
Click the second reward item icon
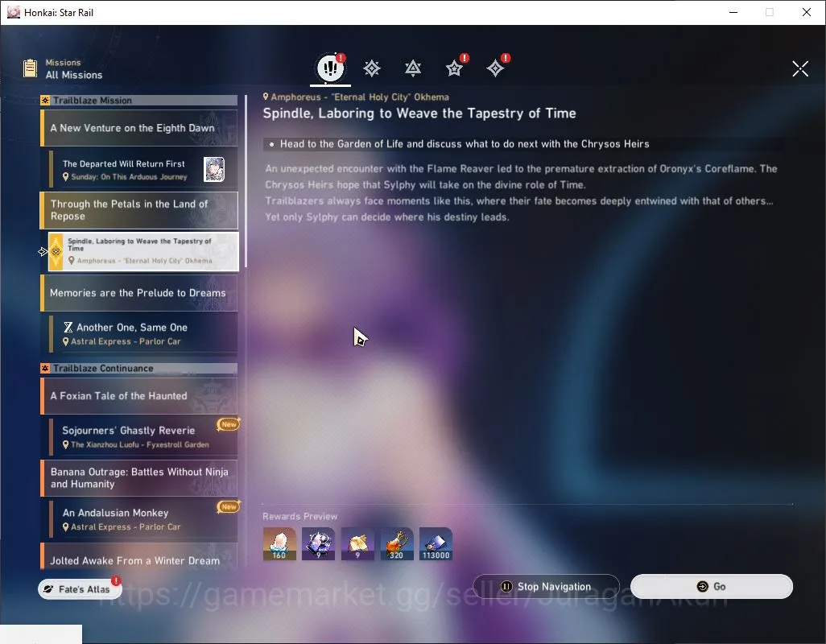coord(318,544)
